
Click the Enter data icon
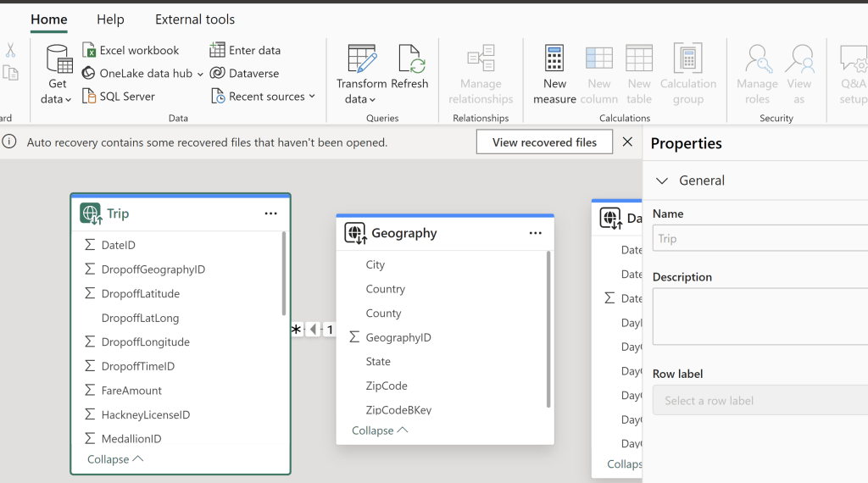pos(218,50)
